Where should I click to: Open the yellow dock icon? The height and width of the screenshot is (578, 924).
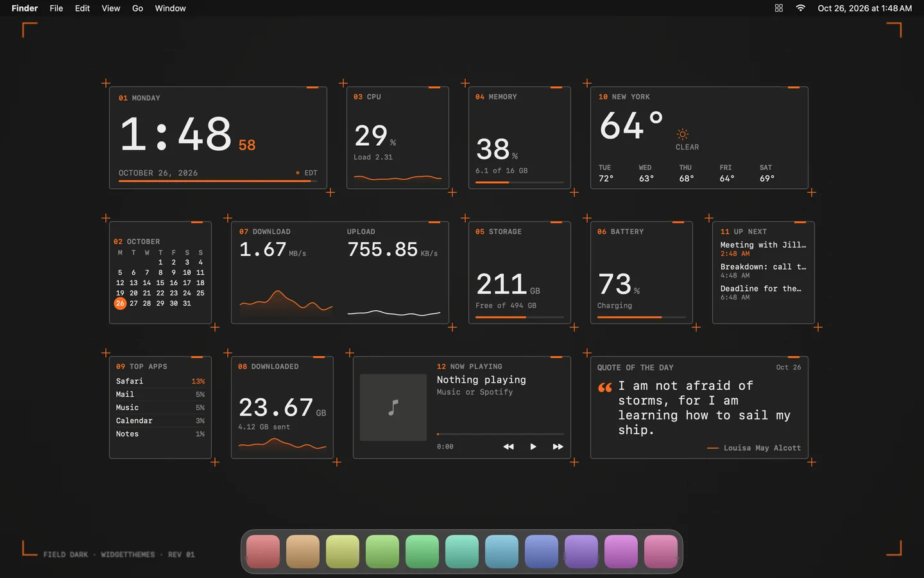pos(343,552)
